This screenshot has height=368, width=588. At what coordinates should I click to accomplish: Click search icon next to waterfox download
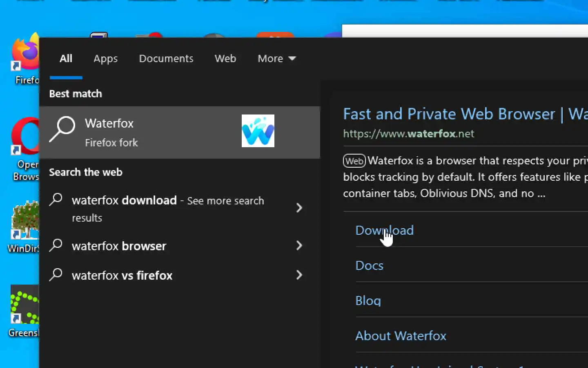56,200
